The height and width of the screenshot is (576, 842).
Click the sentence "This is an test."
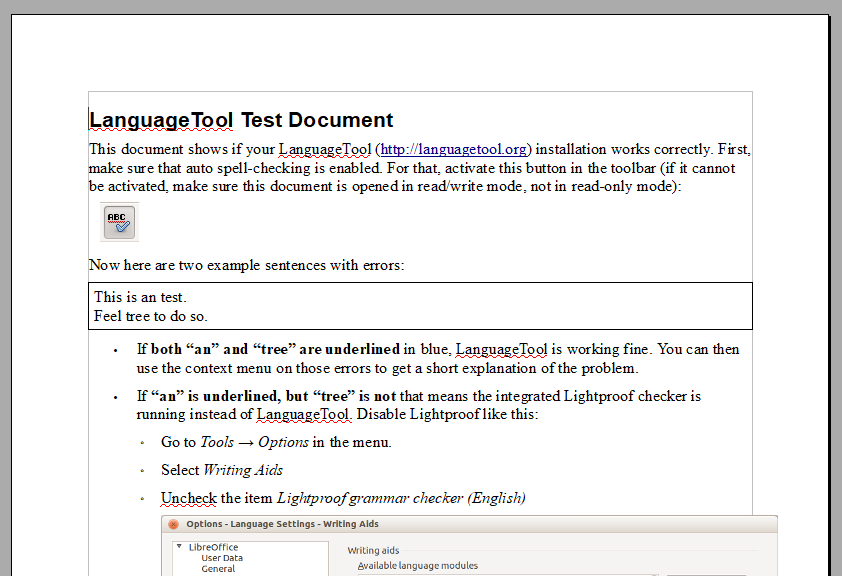140,297
